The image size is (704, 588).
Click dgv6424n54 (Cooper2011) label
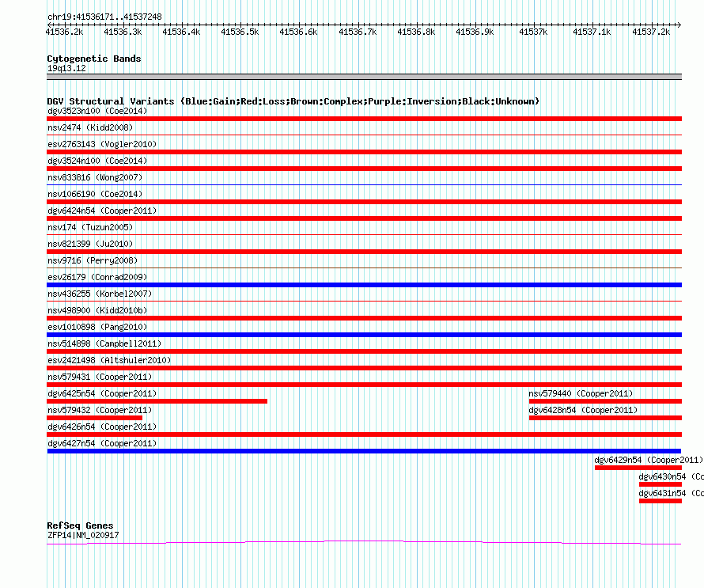(x=102, y=211)
